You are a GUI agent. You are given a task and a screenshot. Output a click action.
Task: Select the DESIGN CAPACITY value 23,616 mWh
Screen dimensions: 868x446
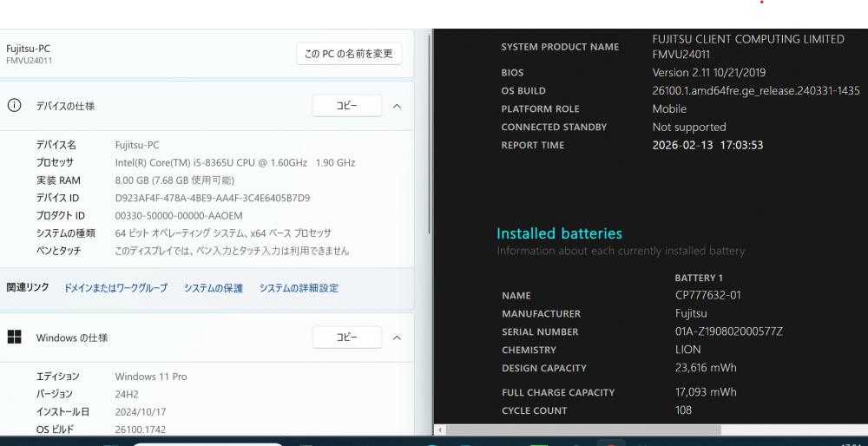706,367
